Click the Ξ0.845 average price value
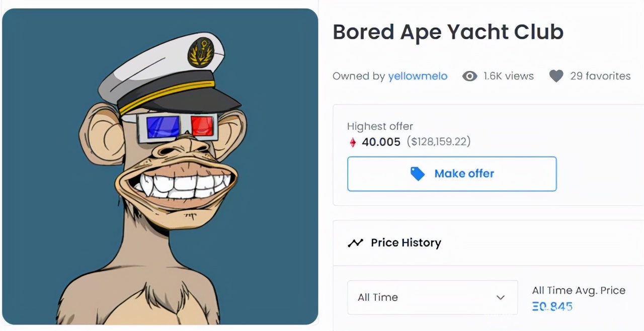644x331 pixels. (552, 306)
